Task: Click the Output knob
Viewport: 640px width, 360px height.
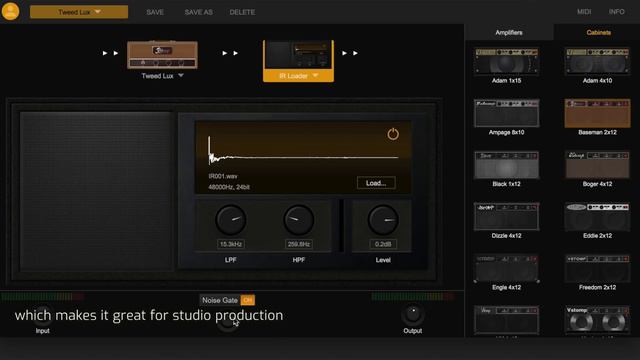Action: pos(413,314)
